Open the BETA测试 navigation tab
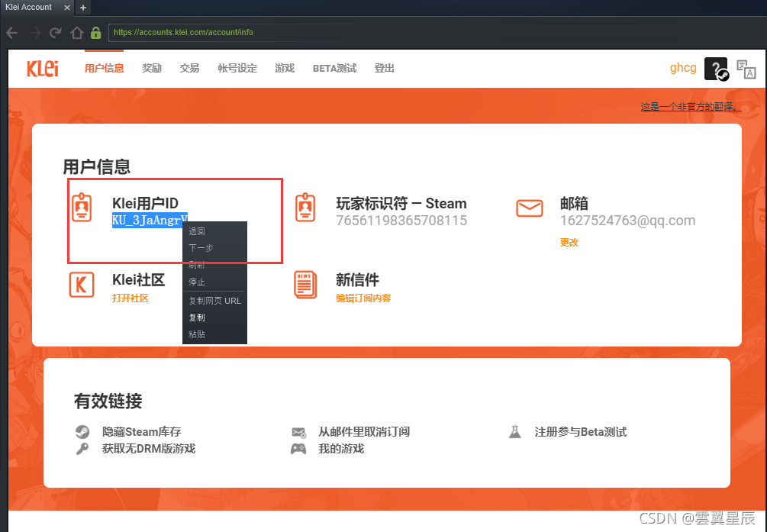Viewport: 767px width, 532px height. [x=334, y=69]
